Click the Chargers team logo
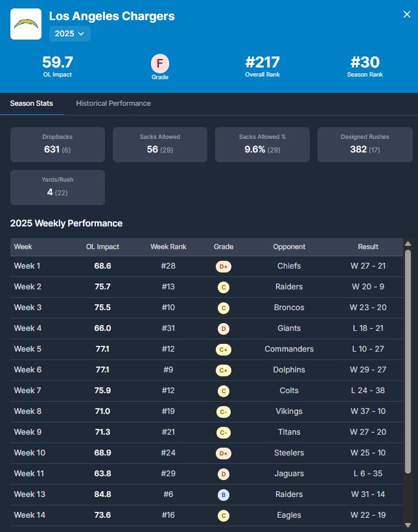 click(x=26, y=24)
